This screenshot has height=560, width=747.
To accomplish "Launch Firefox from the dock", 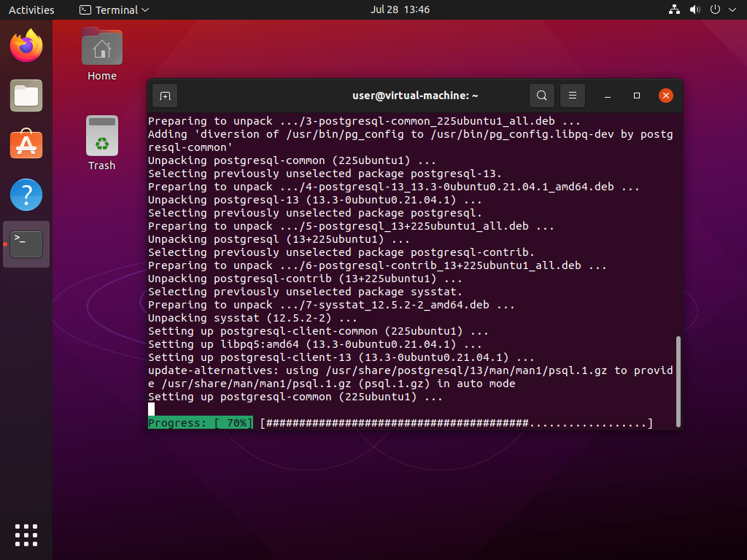I will 26,47.
